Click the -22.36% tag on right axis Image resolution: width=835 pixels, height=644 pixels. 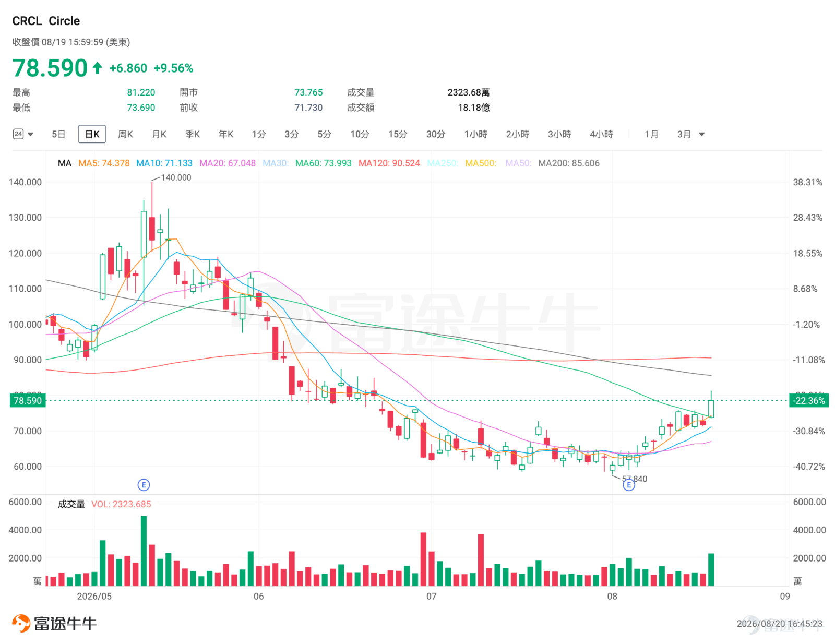(809, 401)
